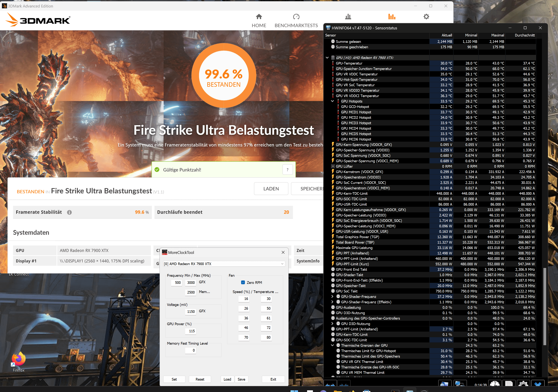The height and width of the screenshot is (392, 558).
Task: Collapse GPU AMD Radeon RX 7900 XTX section
Action: pos(327,58)
